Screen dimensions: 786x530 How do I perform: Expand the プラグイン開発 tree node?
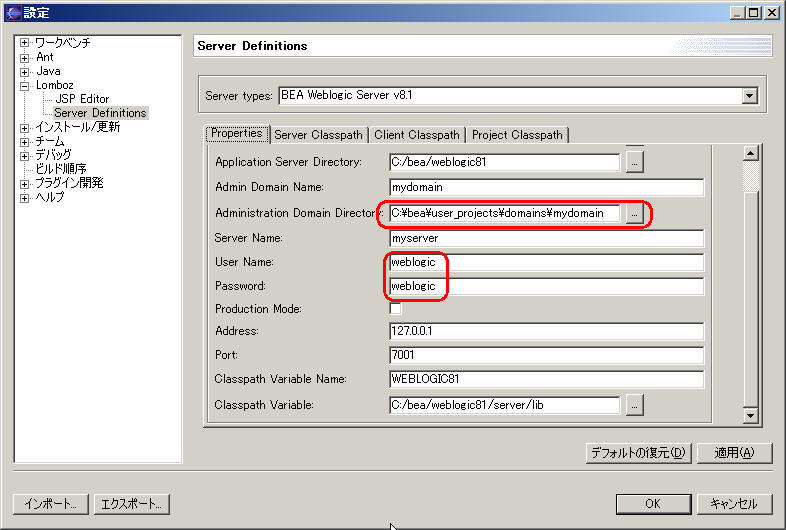click(x=25, y=184)
